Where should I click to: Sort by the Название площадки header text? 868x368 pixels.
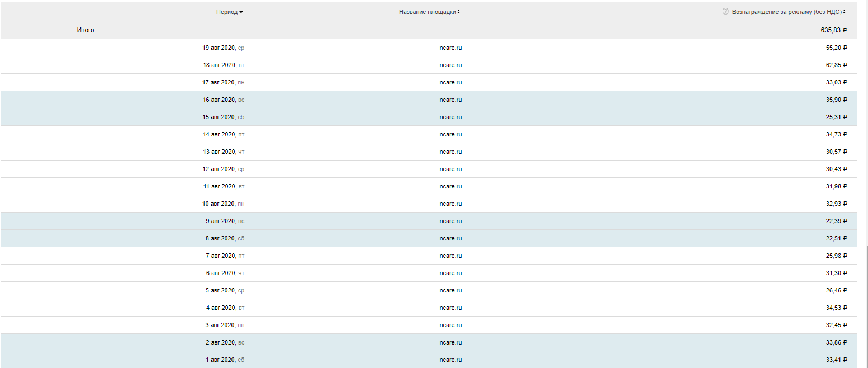point(427,12)
